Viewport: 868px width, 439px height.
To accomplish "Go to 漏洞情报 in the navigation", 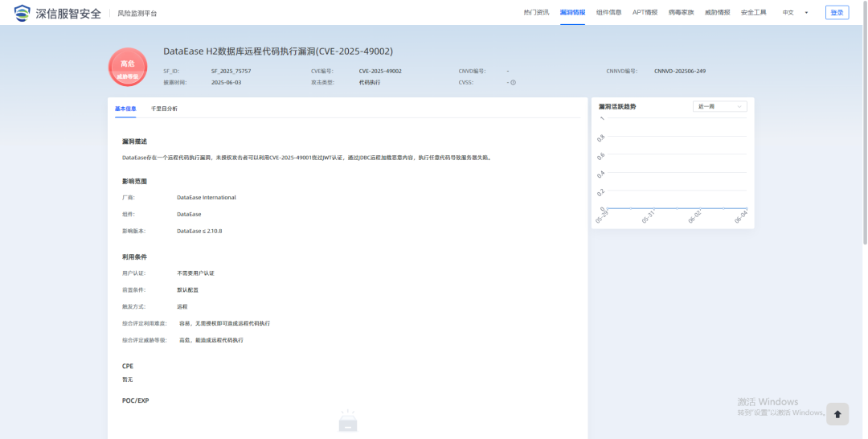I will coord(572,13).
